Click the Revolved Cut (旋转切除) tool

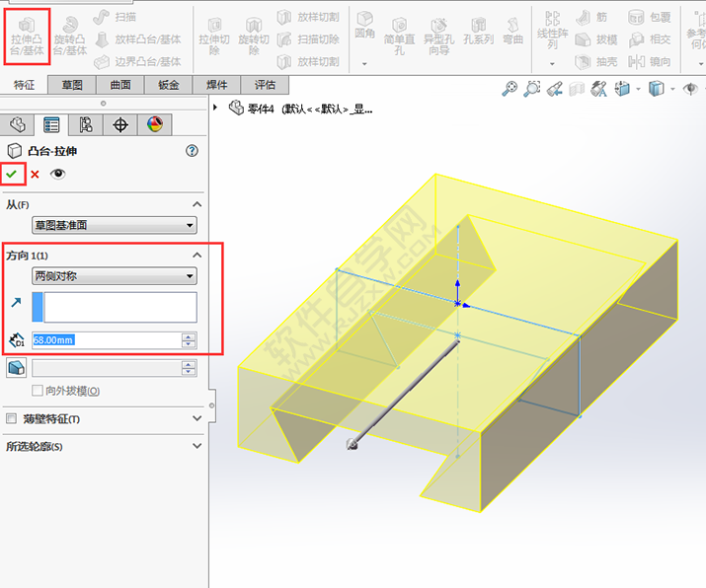pos(254,37)
